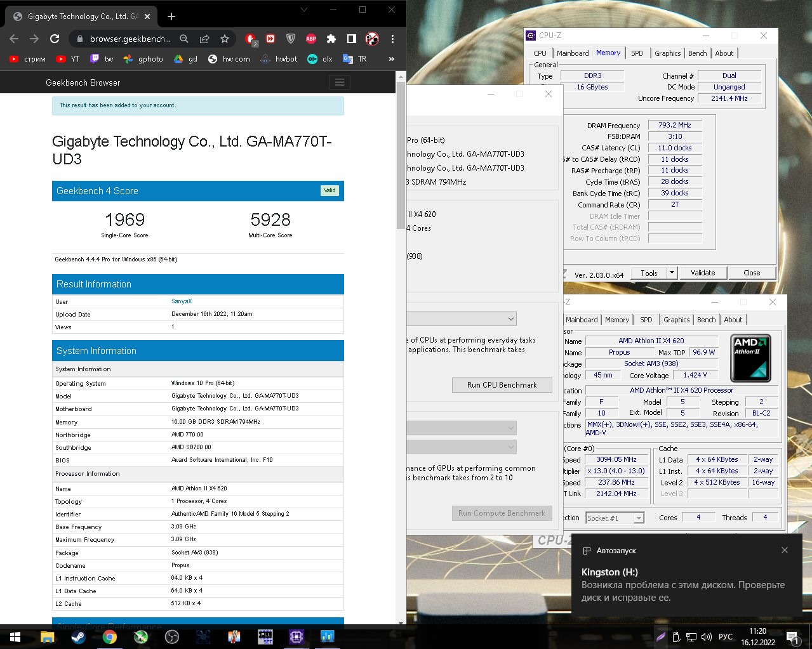Viewport: 812px width, 649px height.
Task: Switch input language РУС in system tray
Action: [726, 636]
